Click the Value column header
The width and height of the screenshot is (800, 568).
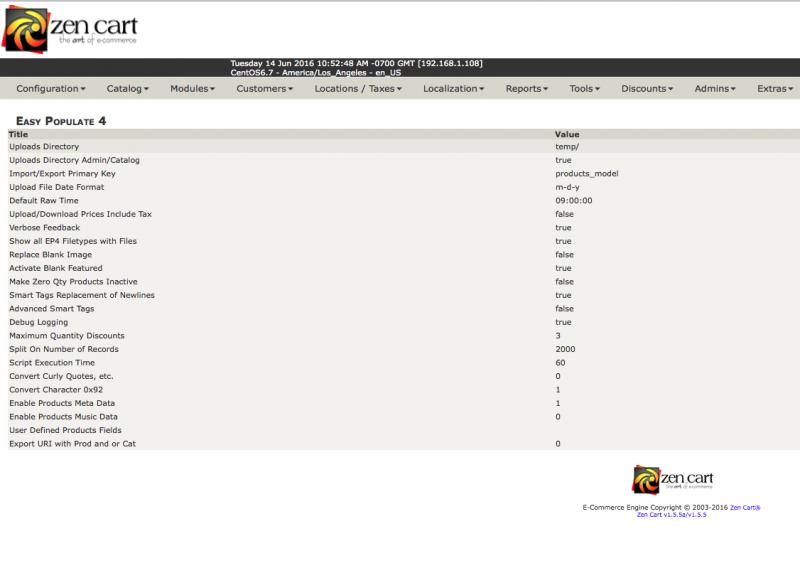[x=567, y=134]
